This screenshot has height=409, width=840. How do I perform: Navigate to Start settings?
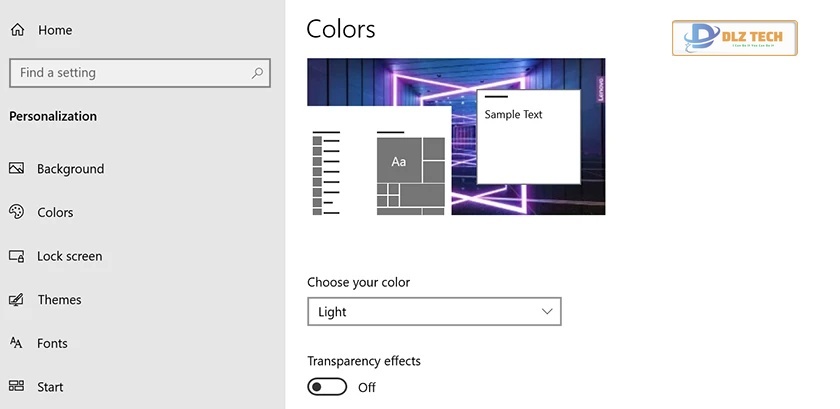(50, 387)
